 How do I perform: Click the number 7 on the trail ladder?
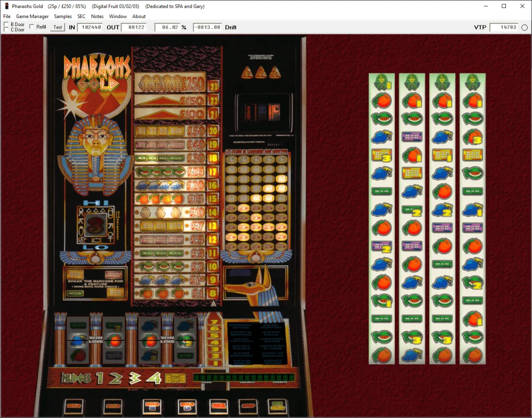pos(214,322)
